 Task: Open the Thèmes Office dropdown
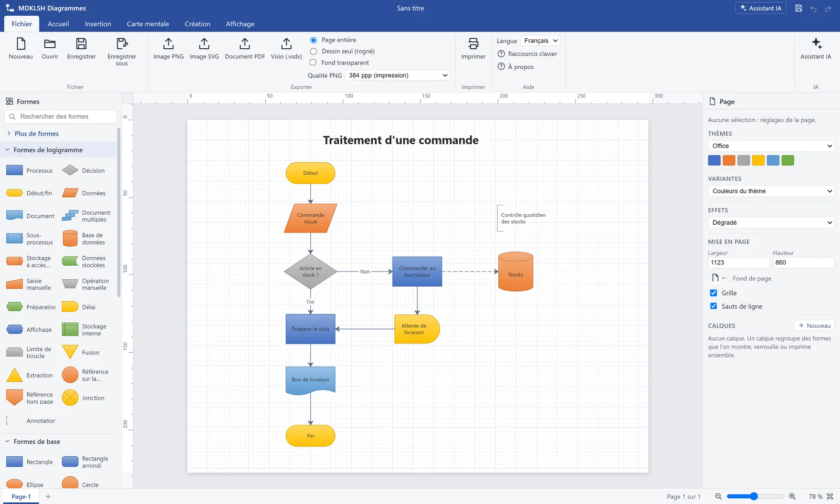[771, 146]
